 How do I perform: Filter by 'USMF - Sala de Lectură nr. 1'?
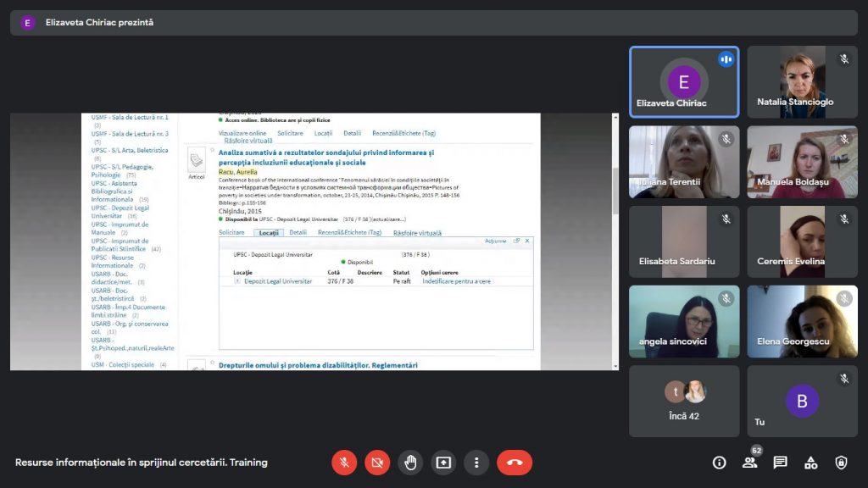[130, 117]
